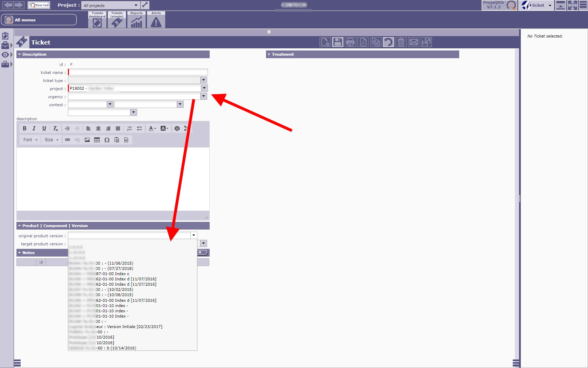Image resolution: width=588 pixels, height=368 pixels.
Task: Delete the ticket with the trash icon
Action: tap(401, 42)
